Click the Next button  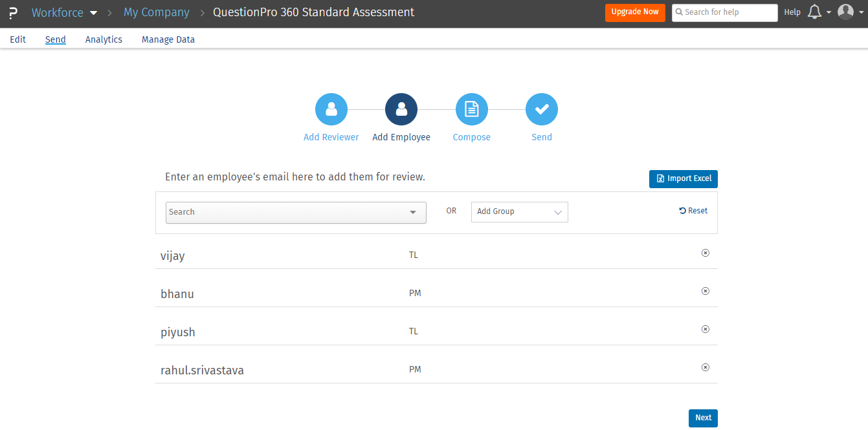pyautogui.click(x=703, y=418)
